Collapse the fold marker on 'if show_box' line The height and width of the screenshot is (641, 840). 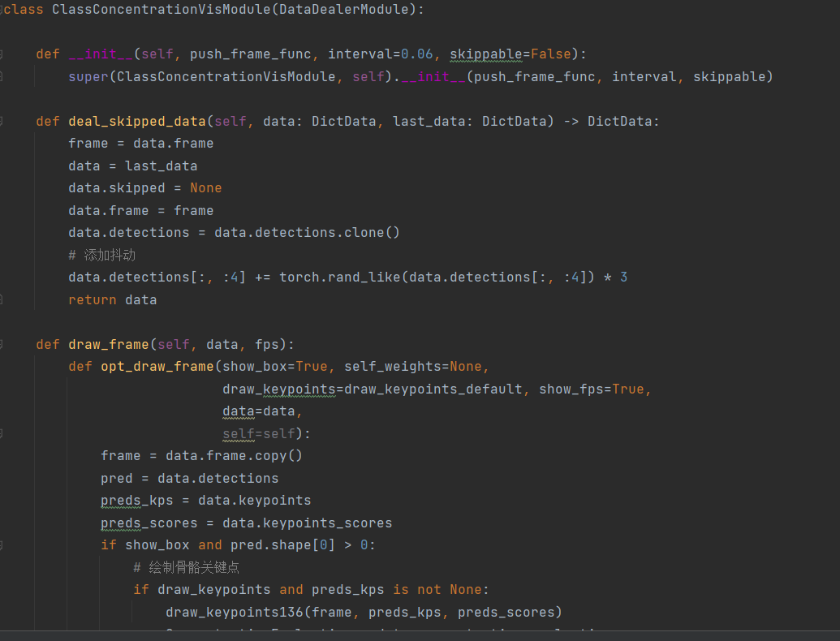1,545
